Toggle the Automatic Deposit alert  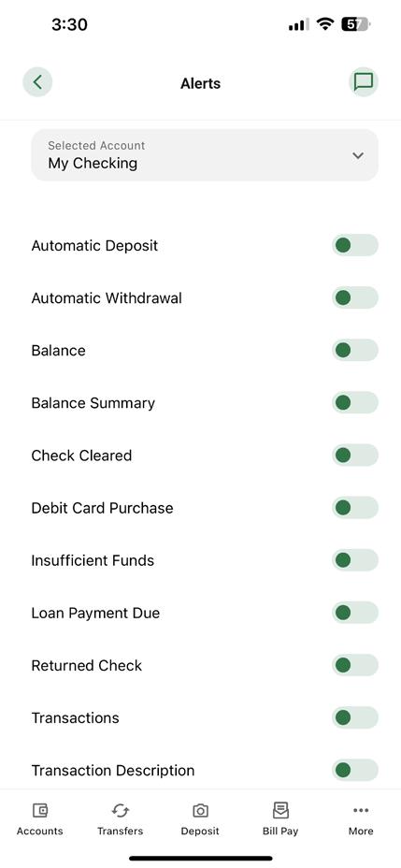click(x=355, y=245)
